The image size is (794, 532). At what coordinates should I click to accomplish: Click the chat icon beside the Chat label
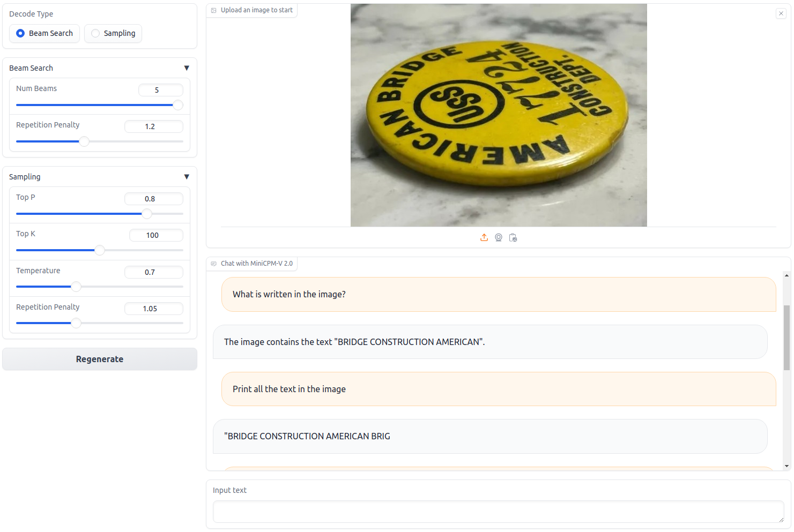(214, 264)
